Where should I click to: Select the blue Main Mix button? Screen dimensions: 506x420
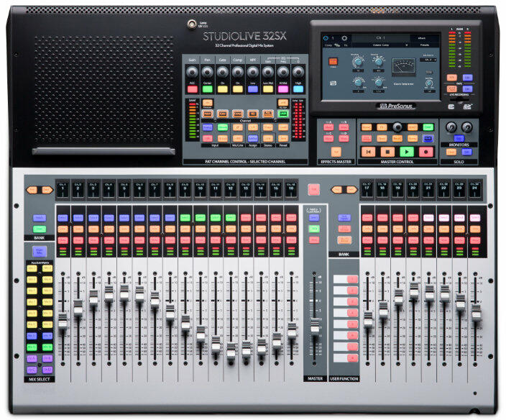click(40, 251)
